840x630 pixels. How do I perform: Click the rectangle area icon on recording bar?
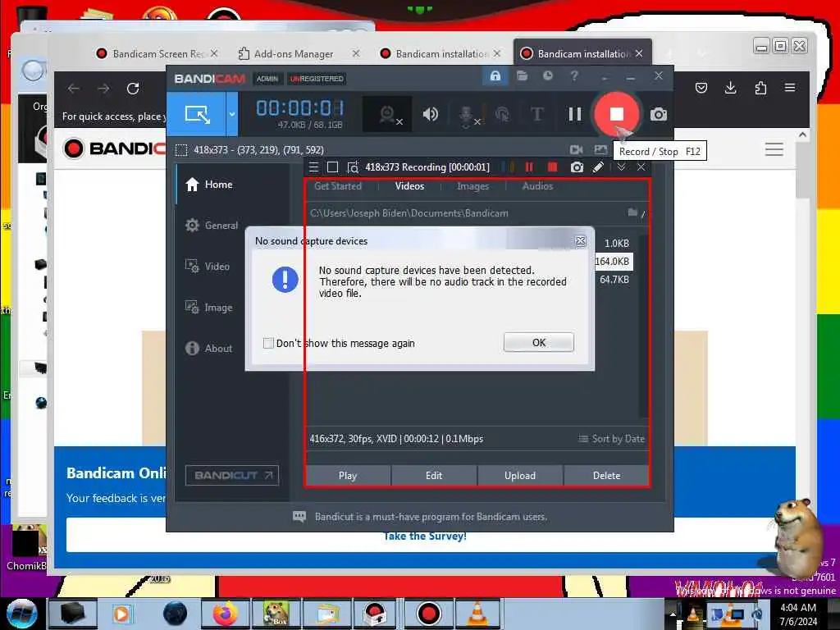coord(333,167)
